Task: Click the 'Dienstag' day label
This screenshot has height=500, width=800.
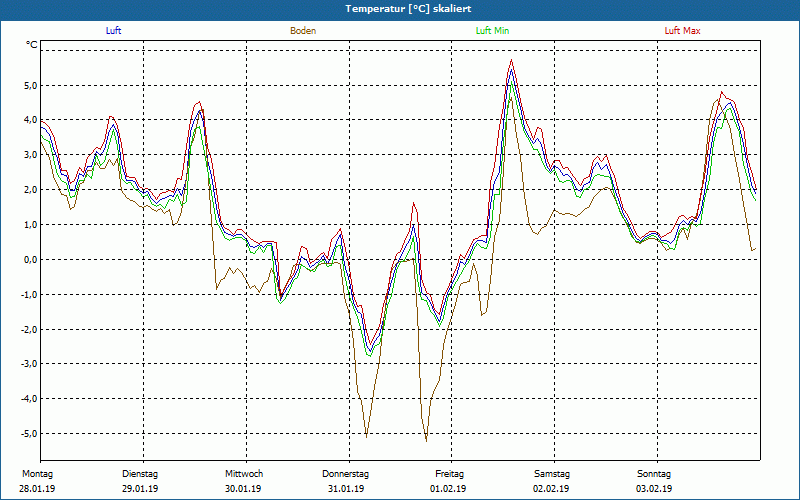Action: tap(140, 474)
